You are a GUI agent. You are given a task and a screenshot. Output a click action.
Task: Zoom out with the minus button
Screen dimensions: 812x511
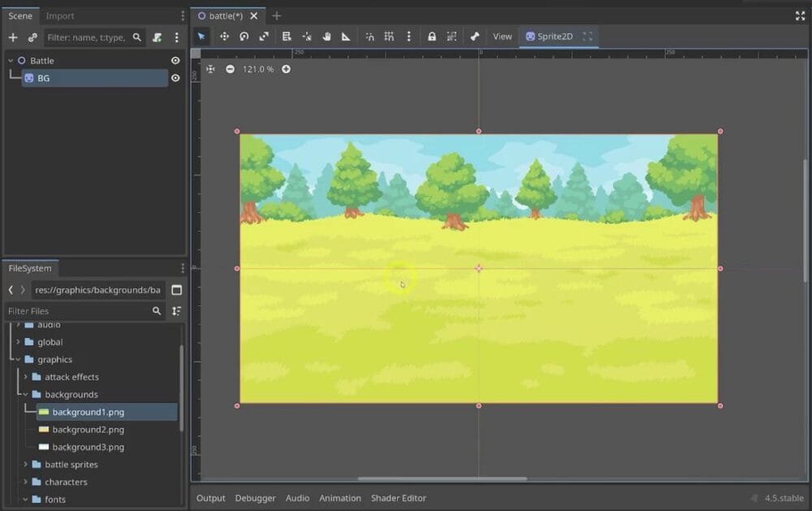pos(230,69)
